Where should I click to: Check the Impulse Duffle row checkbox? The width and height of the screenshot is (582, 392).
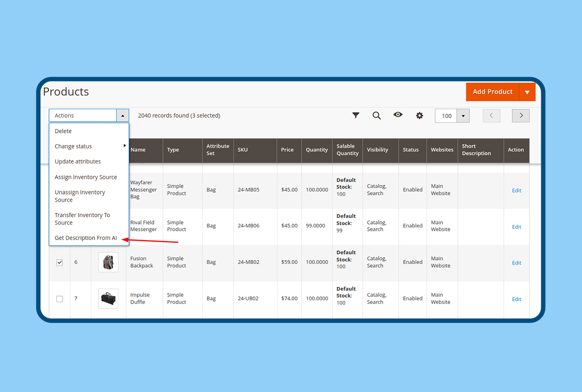click(60, 299)
